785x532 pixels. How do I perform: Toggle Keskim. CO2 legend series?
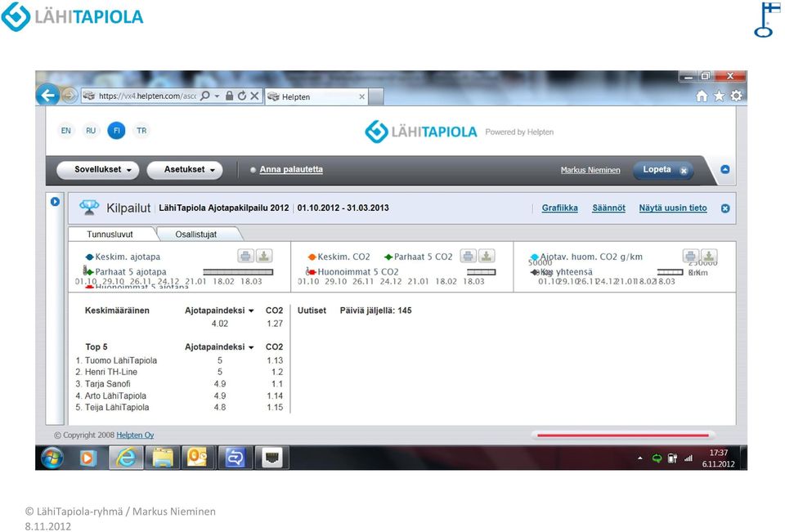(339, 257)
